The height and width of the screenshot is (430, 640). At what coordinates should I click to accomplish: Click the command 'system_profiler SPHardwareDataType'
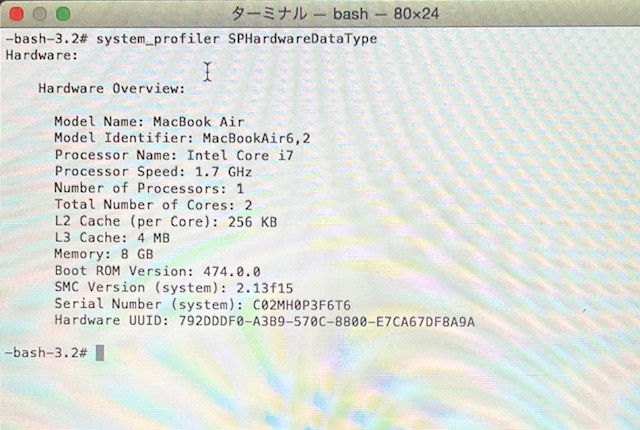pos(236,39)
